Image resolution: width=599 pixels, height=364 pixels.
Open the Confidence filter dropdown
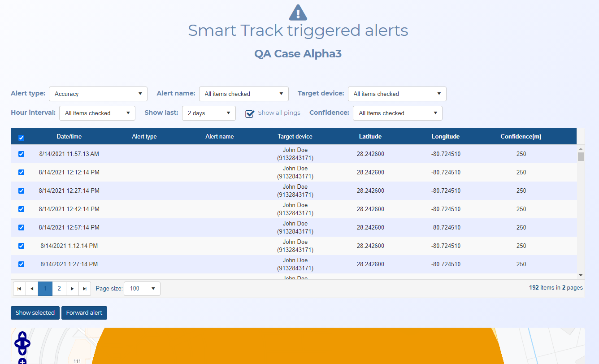[x=397, y=113]
